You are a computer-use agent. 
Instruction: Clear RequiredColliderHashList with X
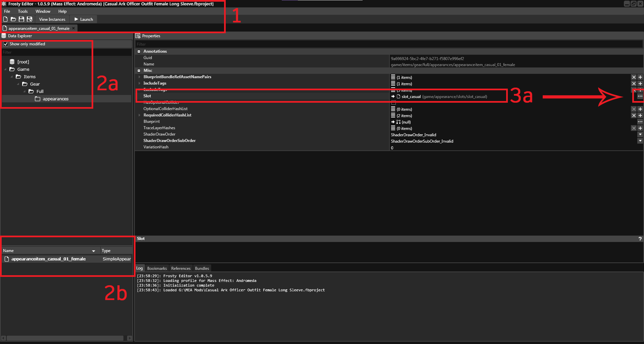point(634,115)
